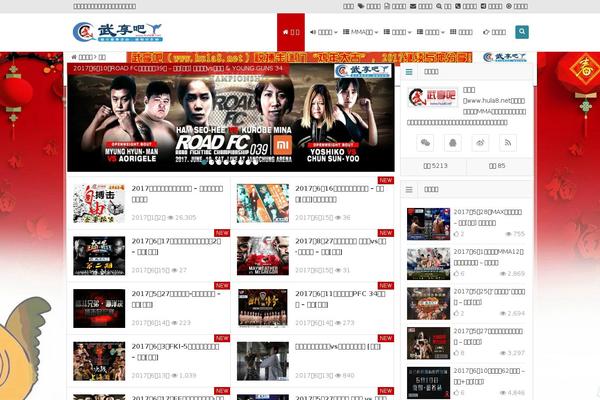Click the envelope icon link in top bar
The width and height of the screenshot is (600, 400).
coord(421,6)
